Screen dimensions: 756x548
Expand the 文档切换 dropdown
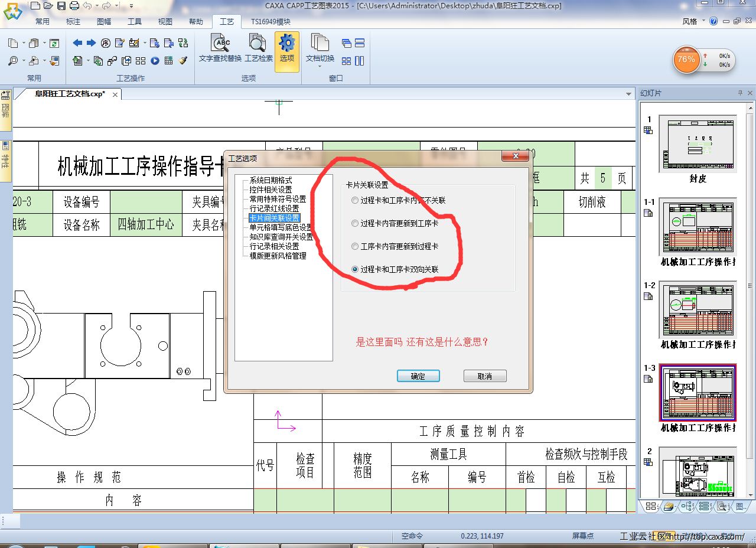tap(320, 65)
